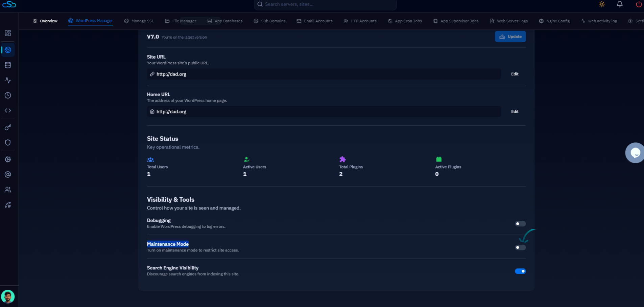Open the gear settings icon in sidebar
Image resolution: width=644 pixels, height=307 pixels.
8,159
